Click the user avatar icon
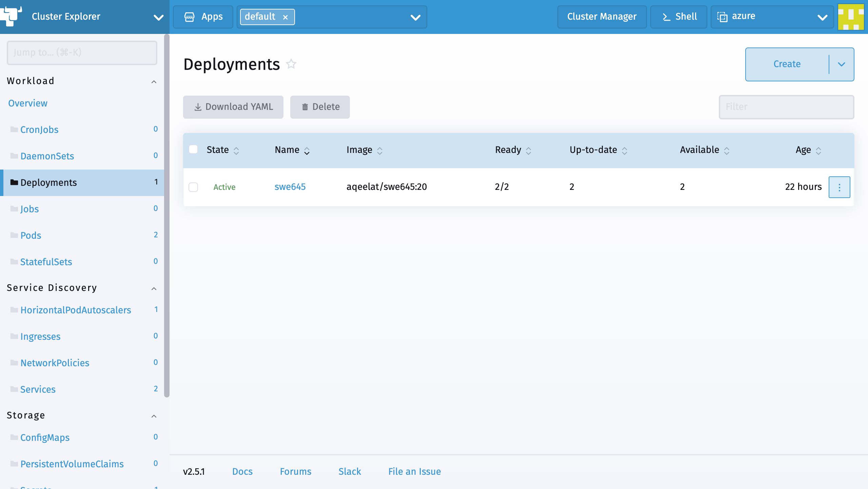 [851, 17]
